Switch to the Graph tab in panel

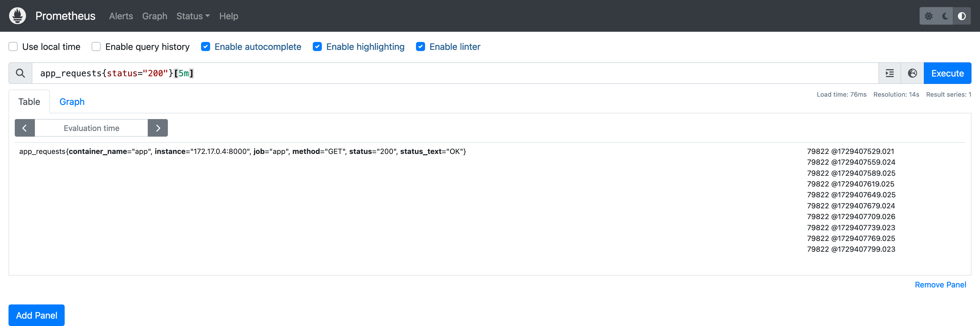click(x=72, y=101)
